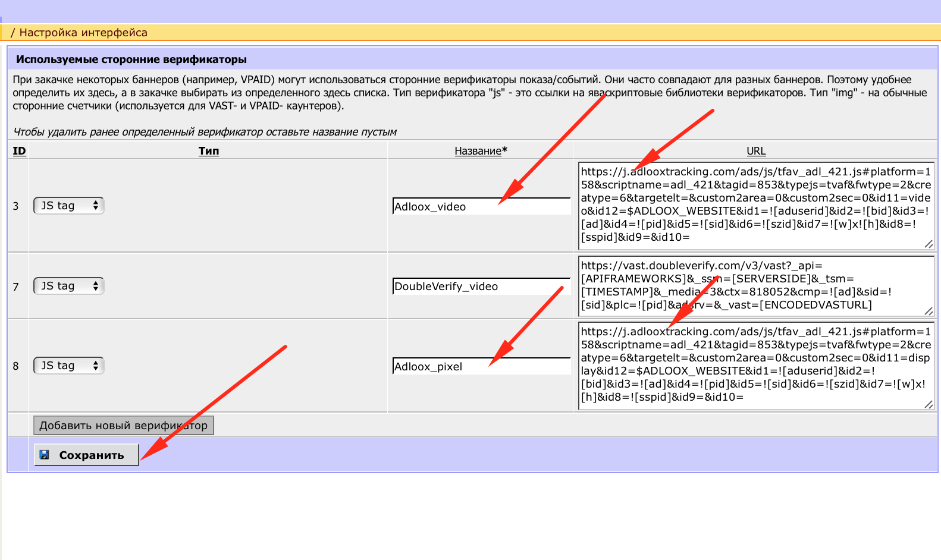Click the DoubleVerify_video name field
This screenshot has width=941, height=560.
(481, 287)
